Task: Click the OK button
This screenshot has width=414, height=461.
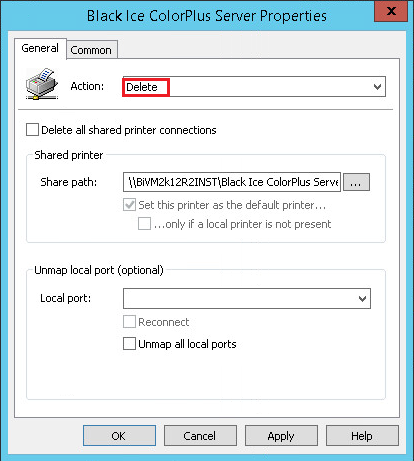Action: point(119,436)
